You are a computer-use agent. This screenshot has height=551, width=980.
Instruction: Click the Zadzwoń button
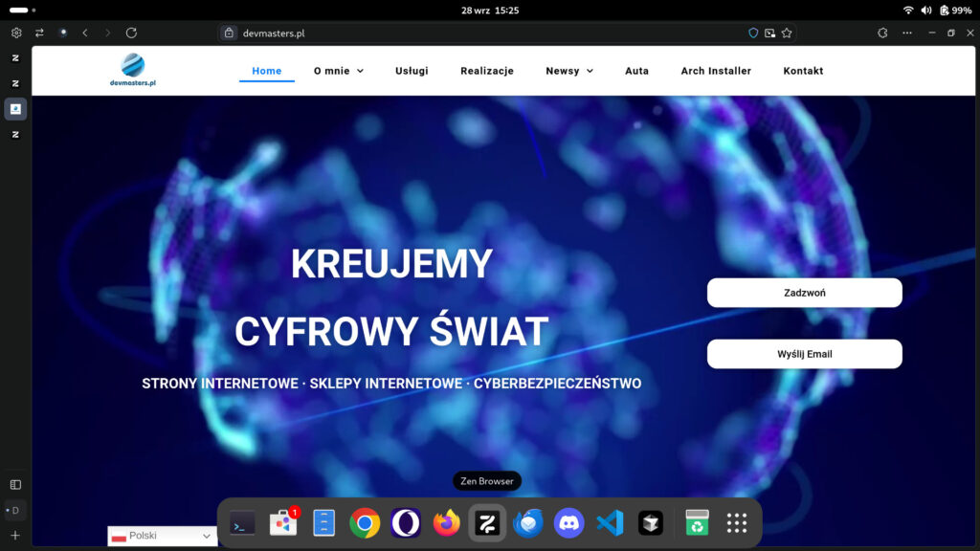point(804,293)
